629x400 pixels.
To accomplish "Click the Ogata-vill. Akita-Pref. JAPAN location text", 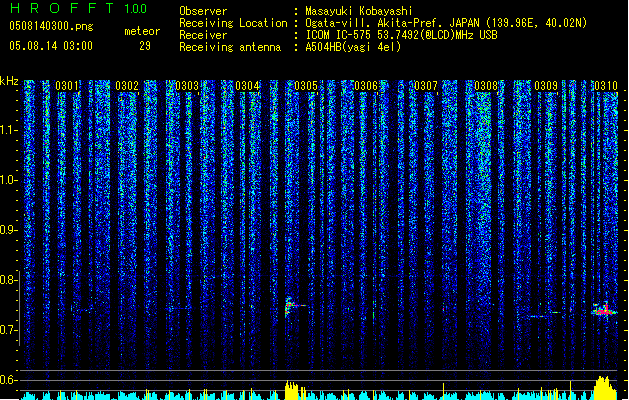I will click(446, 23).
